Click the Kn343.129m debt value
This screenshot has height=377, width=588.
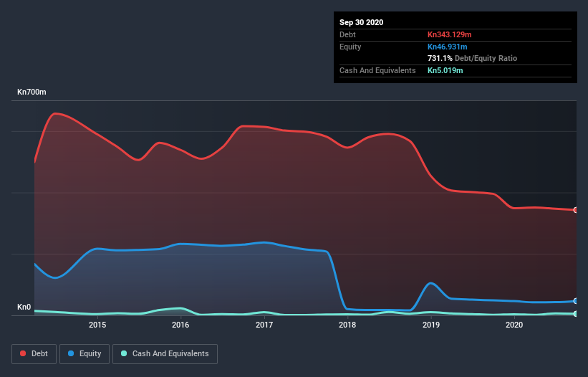click(x=450, y=34)
